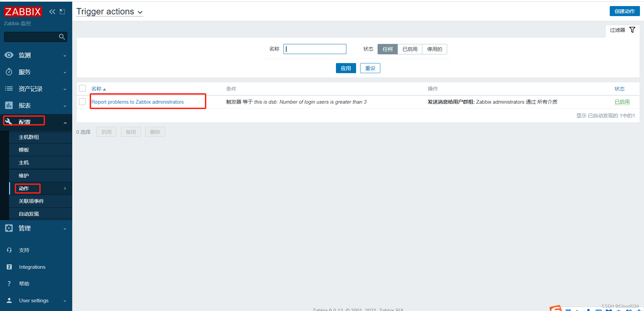The height and width of the screenshot is (311, 644).
Task: Click the headset icon for 支持
Action: click(9, 250)
